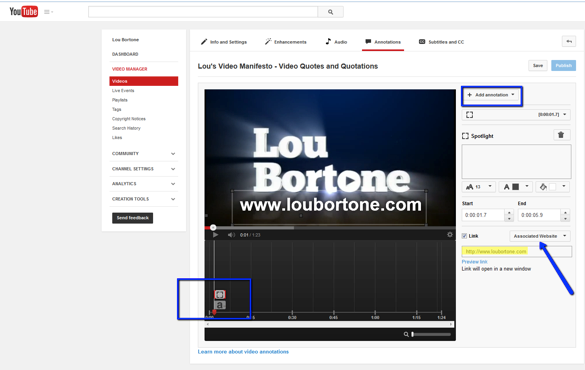Open the Subtitles and CC tab
Screen dimensions: 585x370
pos(441,42)
